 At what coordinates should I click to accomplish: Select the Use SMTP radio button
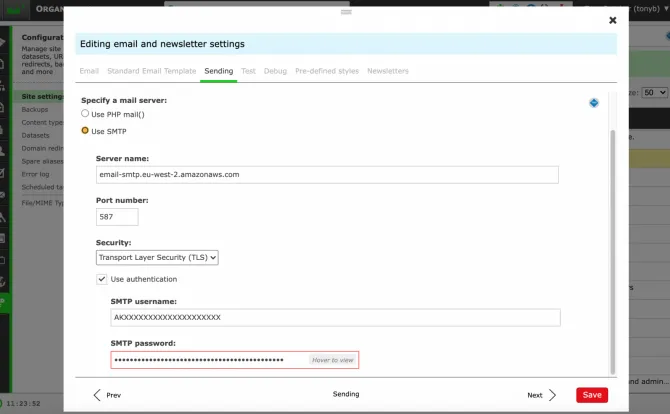[85, 131]
